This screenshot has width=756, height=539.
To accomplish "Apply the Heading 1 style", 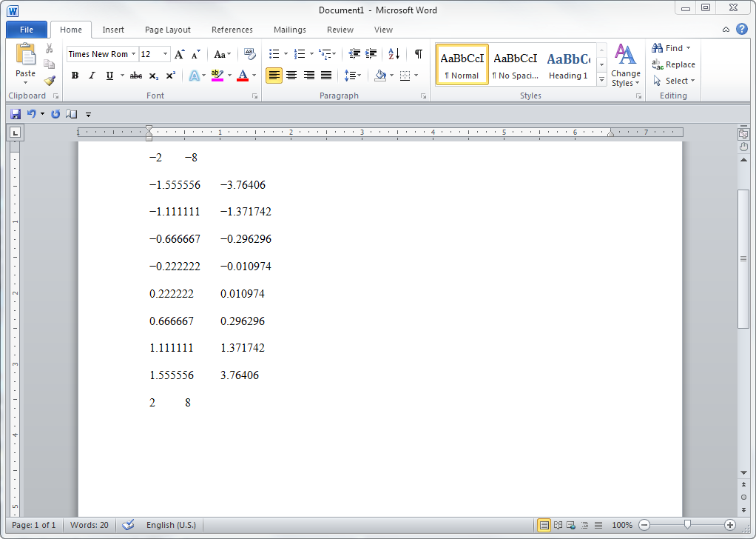I will [x=568, y=64].
